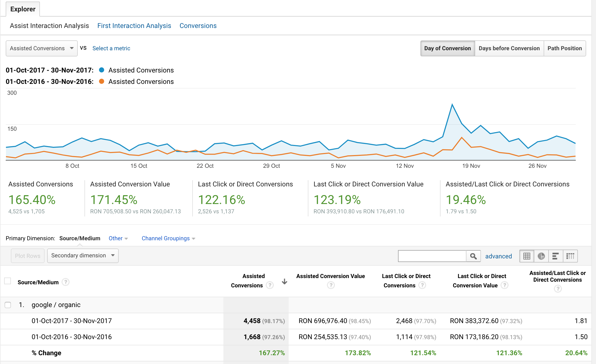This screenshot has height=364, width=596.
Task: Open help icon under Assisted Conversion Value
Action: pos(331,285)
